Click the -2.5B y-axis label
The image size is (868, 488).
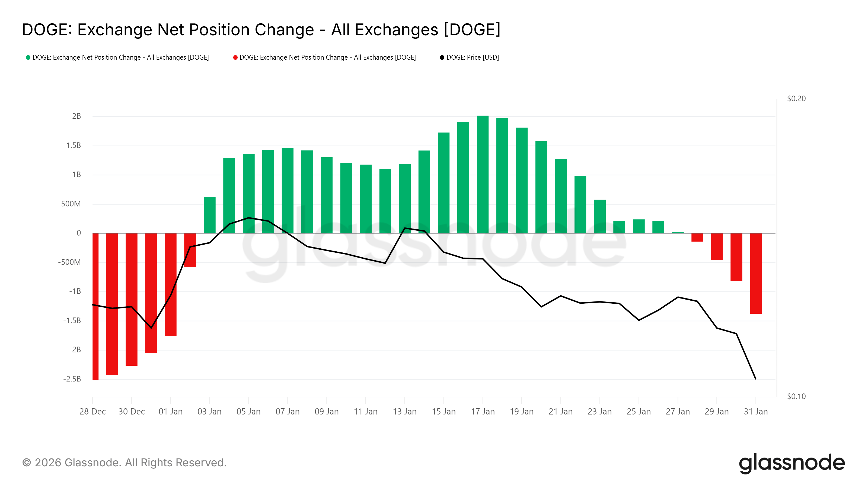tap(72, 379)
